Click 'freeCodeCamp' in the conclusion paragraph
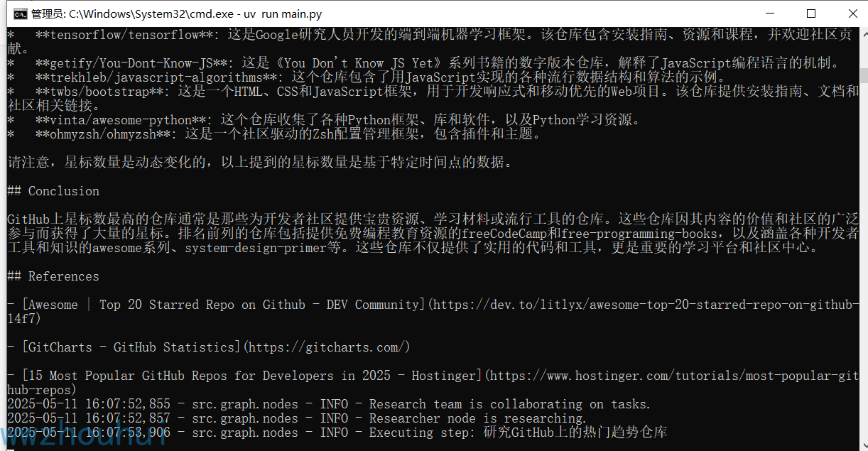868x451 pixels. [x=504, y=234]
